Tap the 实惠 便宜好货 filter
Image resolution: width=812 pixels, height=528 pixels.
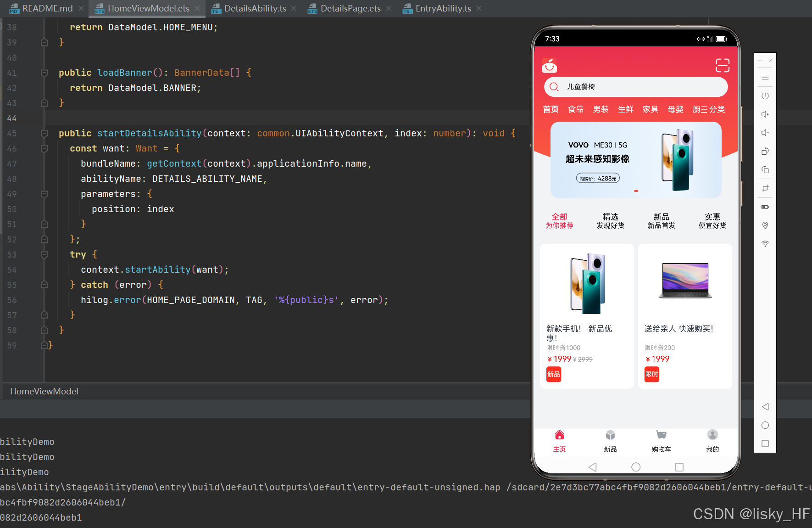[712, 221]
